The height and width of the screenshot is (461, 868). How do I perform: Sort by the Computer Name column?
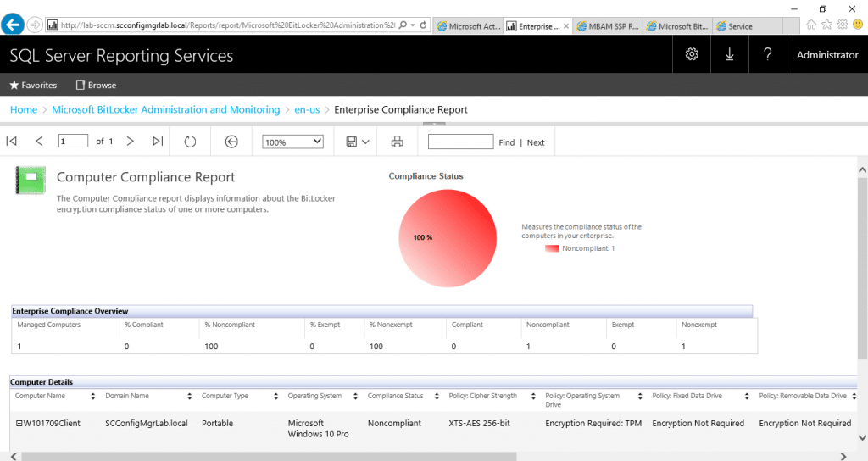tap(92, 396)
